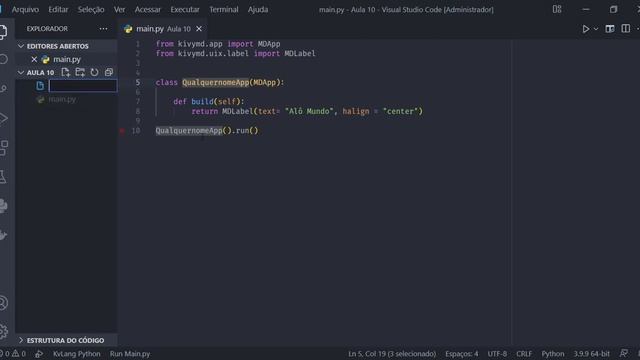640x360 pixels.
Task: Click status bar icon left of KvLang Python
Action: (39, 354)
